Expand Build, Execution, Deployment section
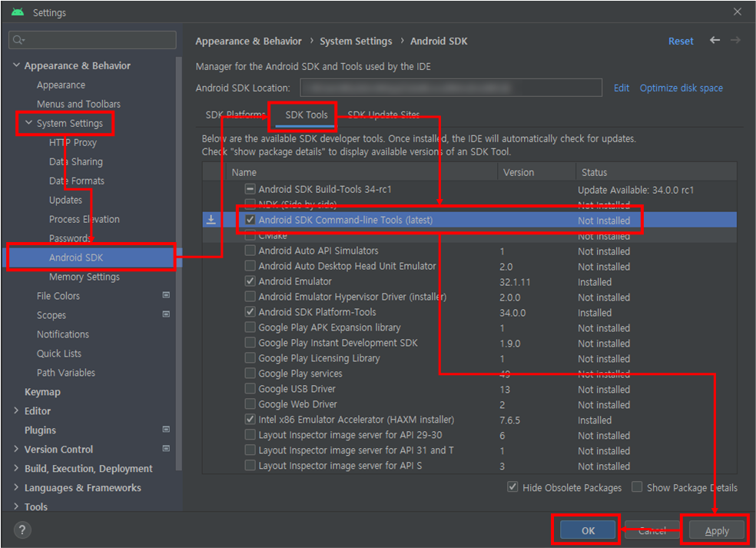Image resolution: width=756 pixels, height=548 pixels. [16, 468]
